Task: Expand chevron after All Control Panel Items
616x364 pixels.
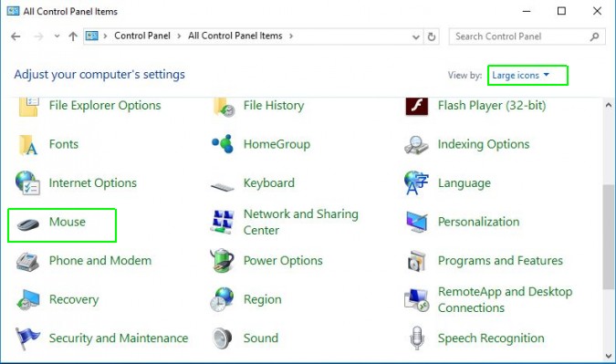Action: click(x=291, y=36)
